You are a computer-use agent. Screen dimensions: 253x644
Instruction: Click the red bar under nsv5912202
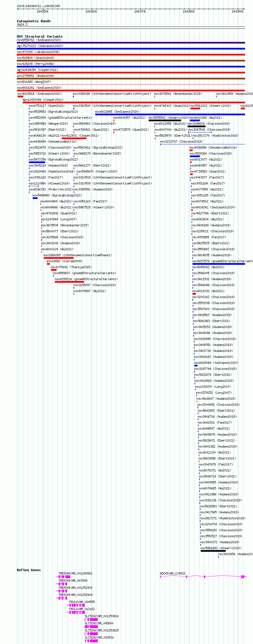[195, 108]
